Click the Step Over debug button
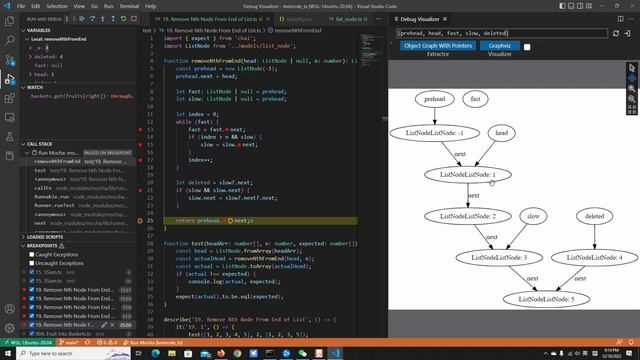Viewport: 640px width, 360px height. click(x=92, y=19)
